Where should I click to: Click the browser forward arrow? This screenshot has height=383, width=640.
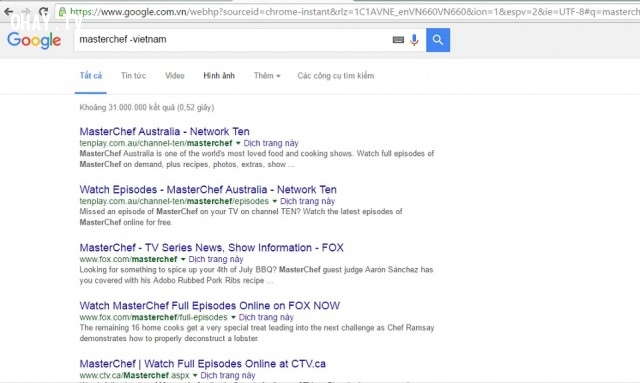tap(25, 11)
